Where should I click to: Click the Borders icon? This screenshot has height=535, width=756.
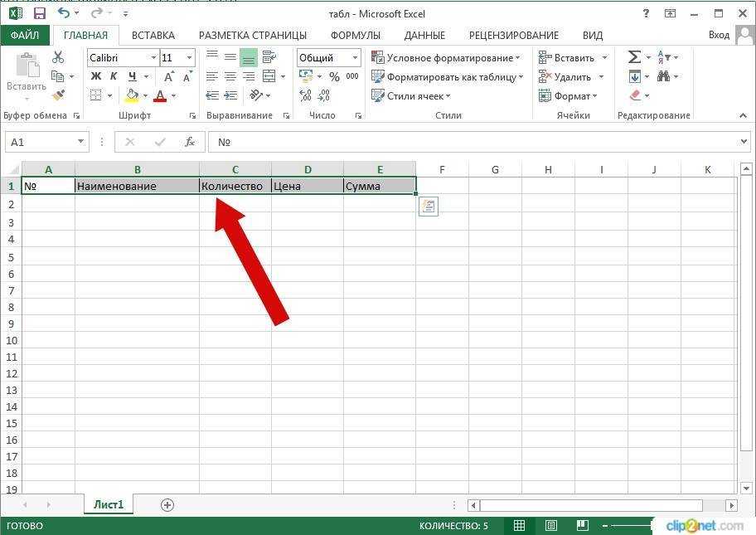pos(96,95)
